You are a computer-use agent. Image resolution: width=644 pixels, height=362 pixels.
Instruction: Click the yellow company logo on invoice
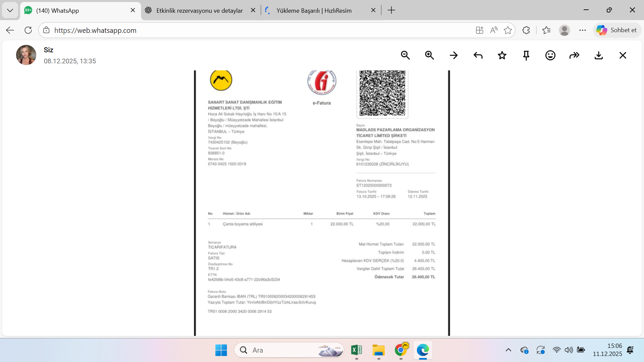click(221, 80)
